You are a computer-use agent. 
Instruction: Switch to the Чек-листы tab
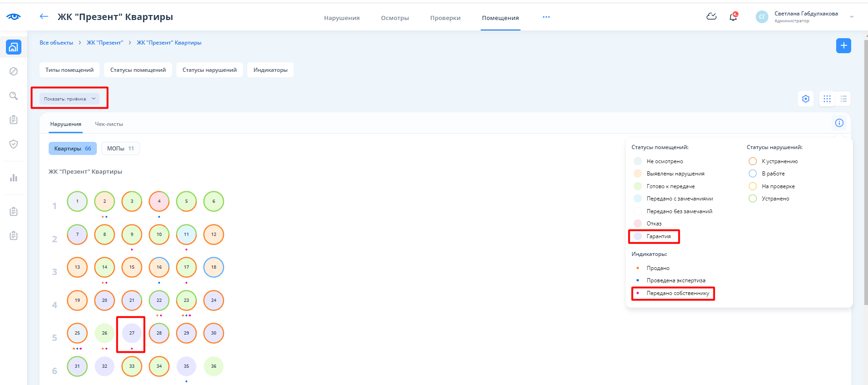(109, 124)
